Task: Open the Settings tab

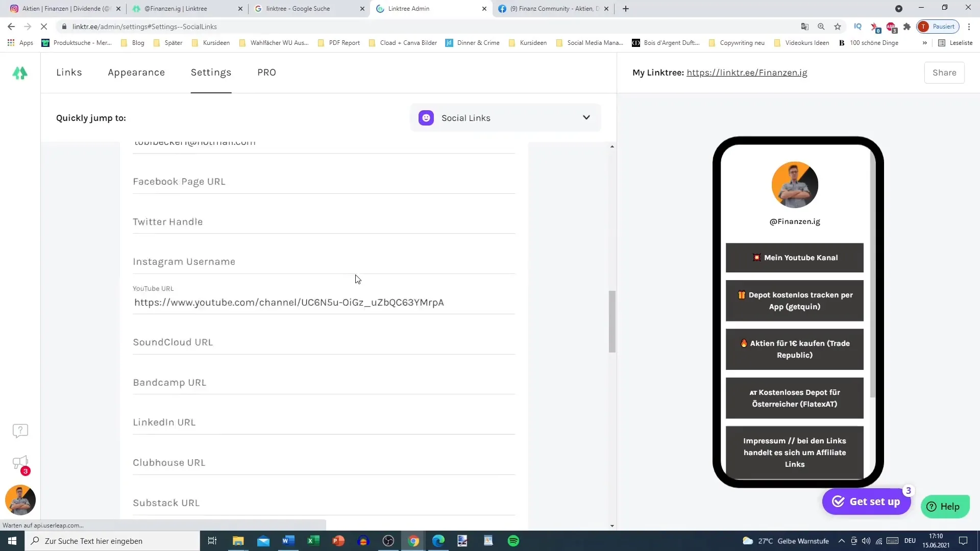Action: click(211, 72)
